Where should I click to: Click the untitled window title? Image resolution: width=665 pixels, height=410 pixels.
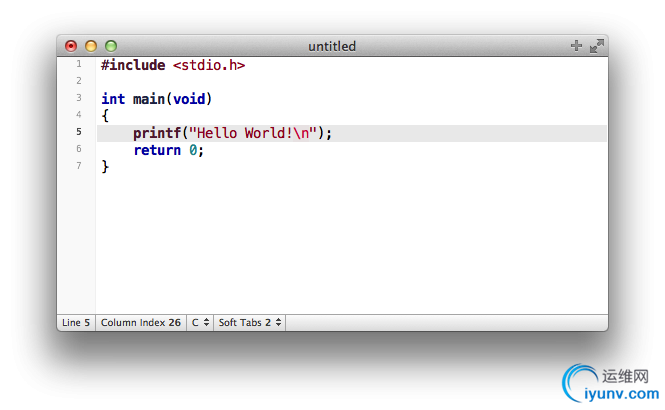[332, 46]
